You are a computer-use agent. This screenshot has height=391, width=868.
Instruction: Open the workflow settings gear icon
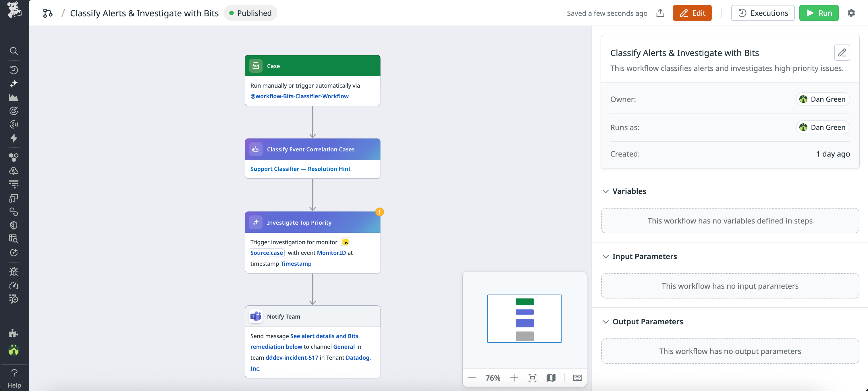click(x=852, y=13)
